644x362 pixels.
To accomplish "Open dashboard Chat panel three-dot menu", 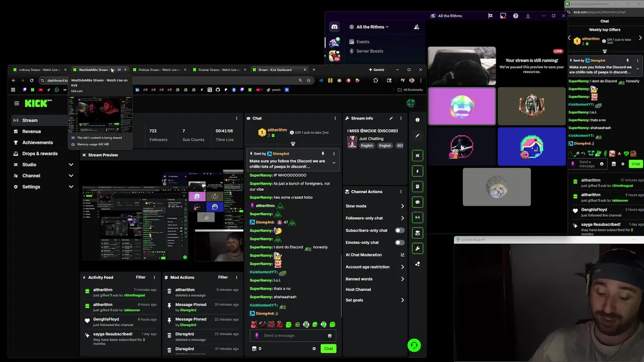I will 335,118.
